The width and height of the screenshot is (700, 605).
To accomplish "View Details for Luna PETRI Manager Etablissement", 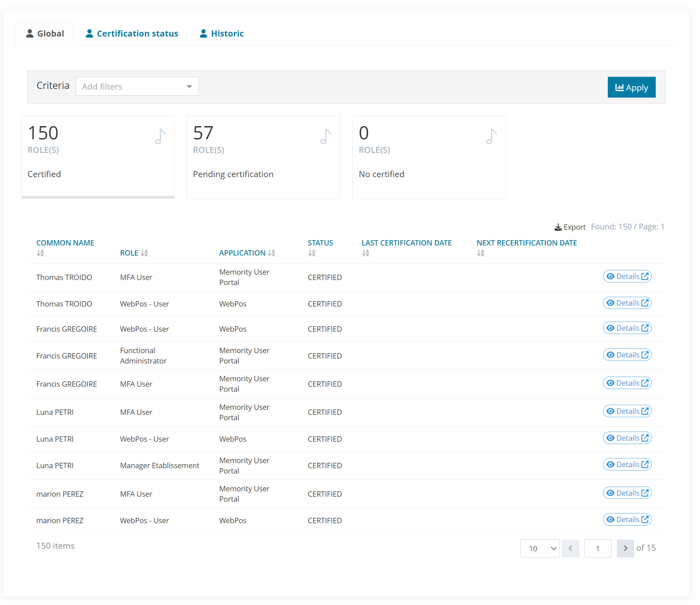I will [627, 465].
